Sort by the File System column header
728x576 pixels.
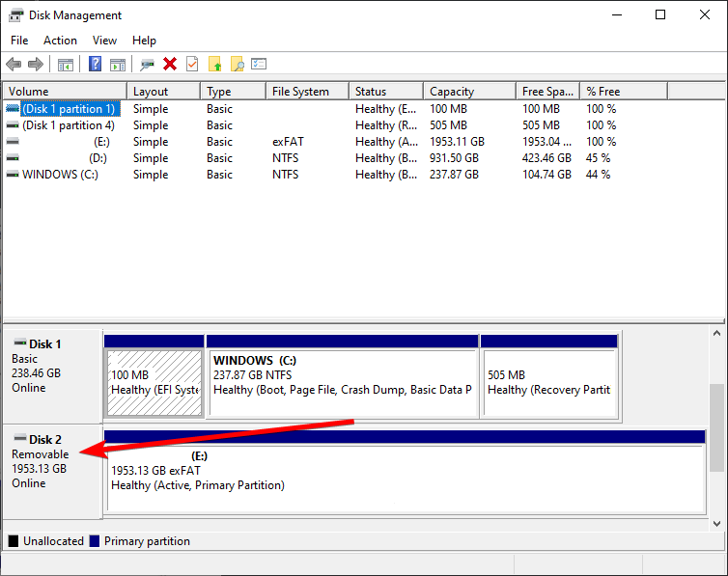click(x=307, y=92)
